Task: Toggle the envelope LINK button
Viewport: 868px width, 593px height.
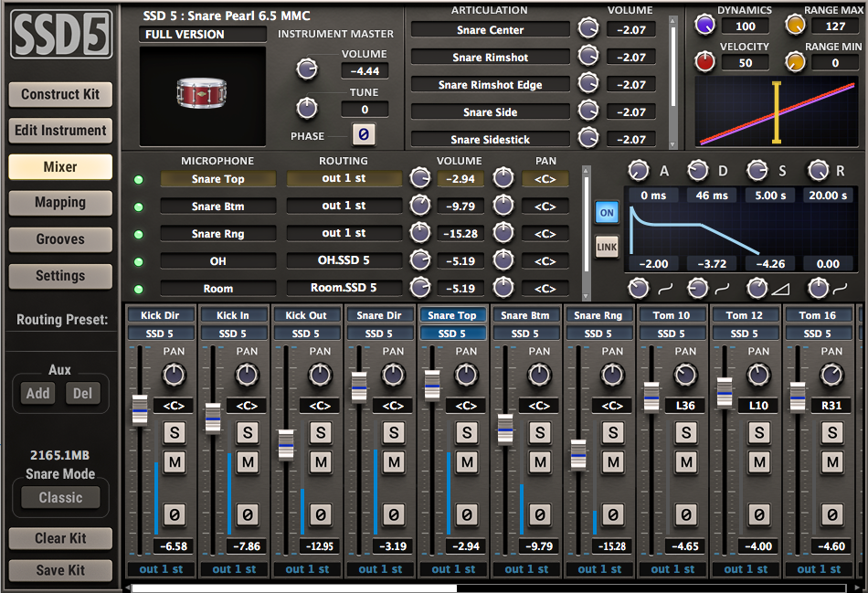Action: [x=607, y=247]
